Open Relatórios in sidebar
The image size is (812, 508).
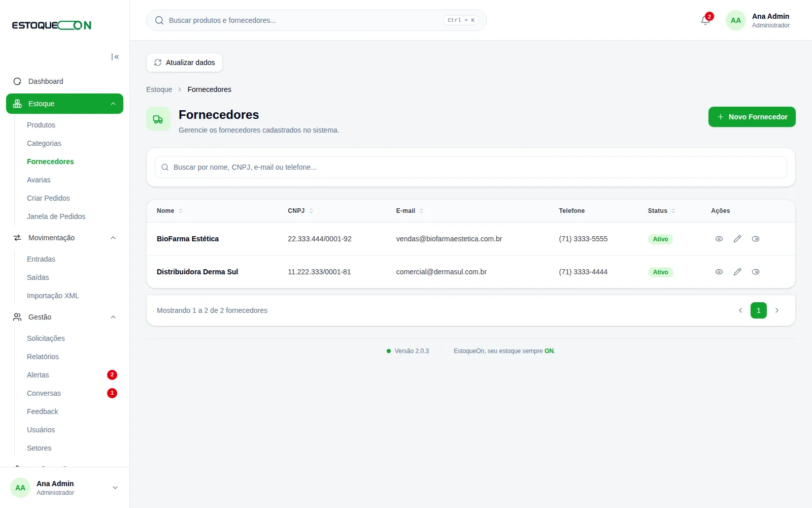tap(43, 357)
